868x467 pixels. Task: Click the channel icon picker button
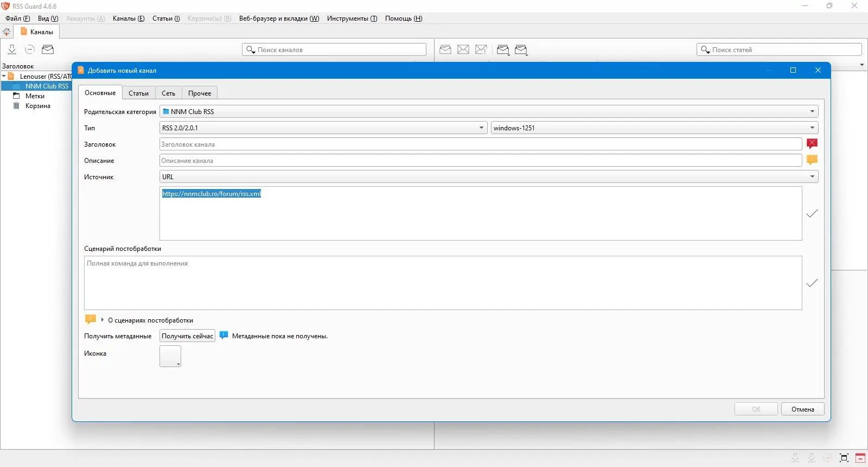[170, 356]
